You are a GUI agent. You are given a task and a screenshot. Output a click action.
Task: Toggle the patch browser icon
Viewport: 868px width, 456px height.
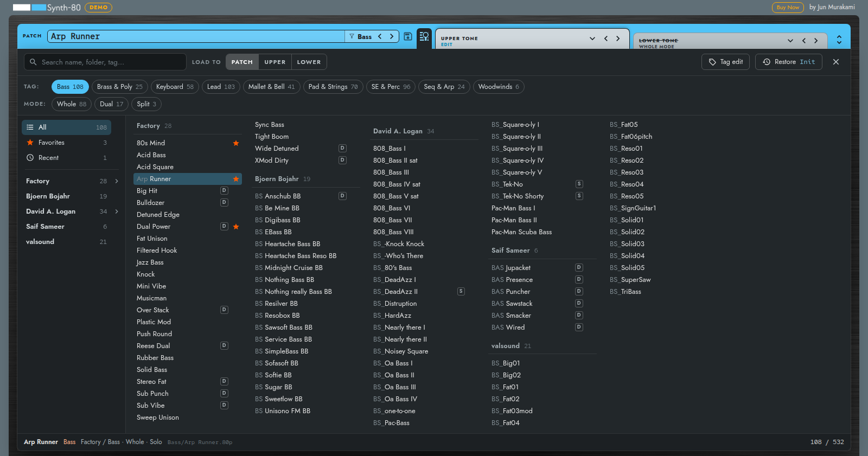tap(424, 37)
